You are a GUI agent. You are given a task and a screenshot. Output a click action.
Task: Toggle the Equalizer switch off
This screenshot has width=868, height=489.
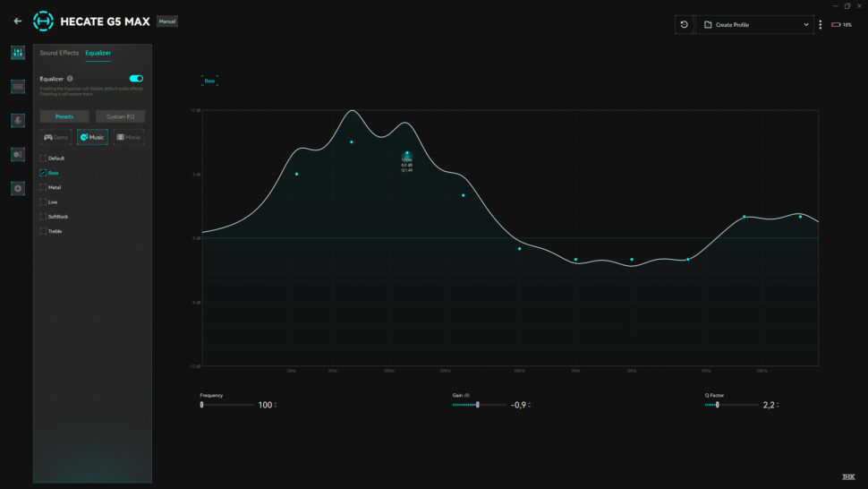[x=136, y=79]
